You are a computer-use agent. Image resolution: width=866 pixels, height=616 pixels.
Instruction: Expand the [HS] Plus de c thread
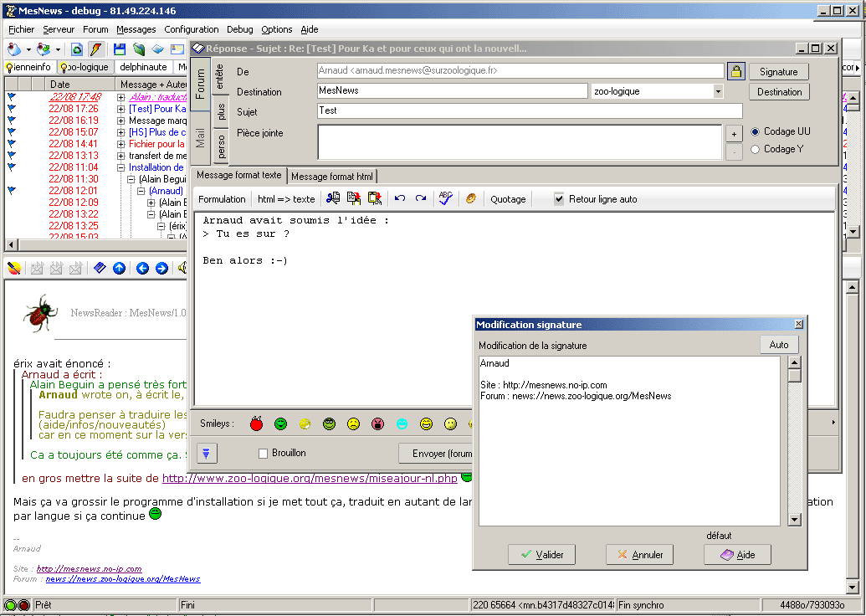(121, 132)
